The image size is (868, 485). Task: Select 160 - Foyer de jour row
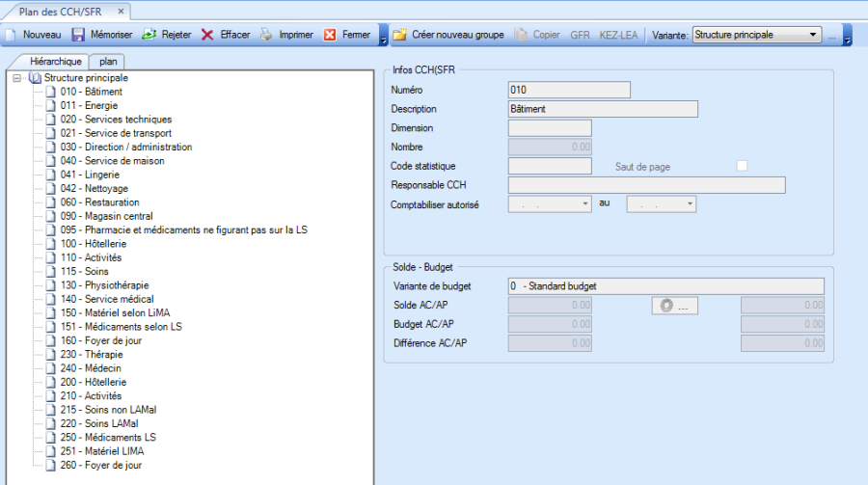(100, 341)
